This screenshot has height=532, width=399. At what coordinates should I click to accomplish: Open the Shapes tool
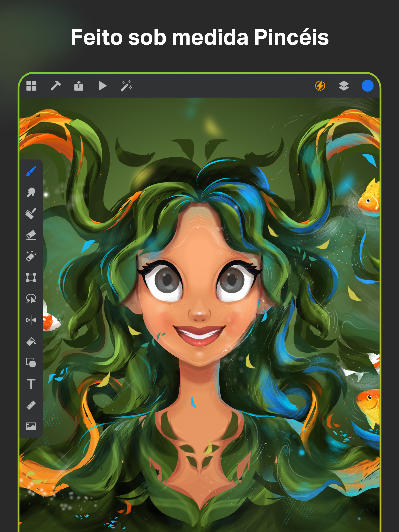(31, 362)
